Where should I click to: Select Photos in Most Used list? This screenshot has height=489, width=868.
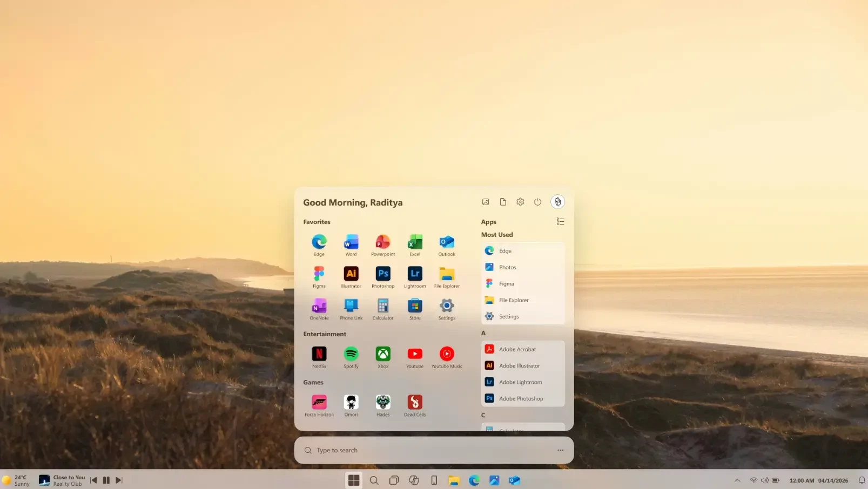click(507, 267)
